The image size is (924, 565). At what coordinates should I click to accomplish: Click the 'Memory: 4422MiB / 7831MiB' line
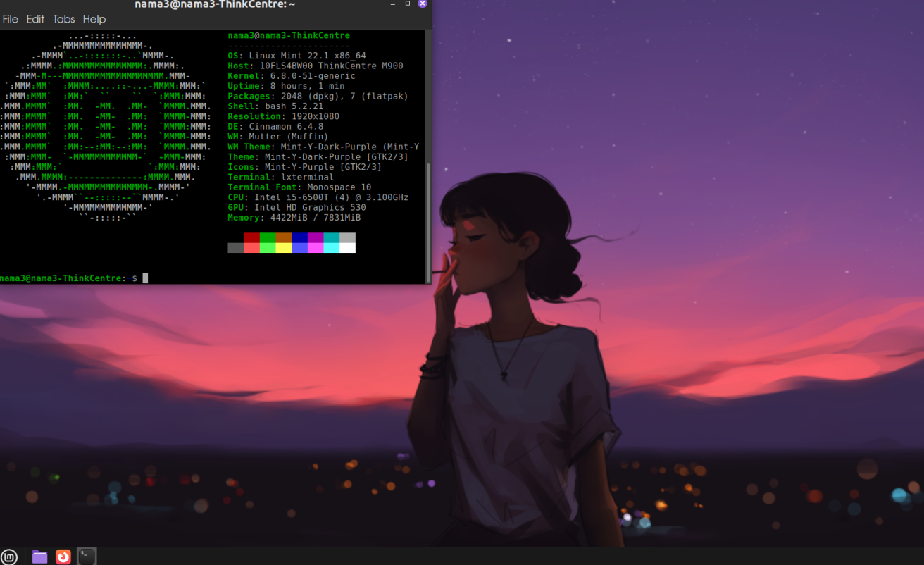(x=294, y=218)
